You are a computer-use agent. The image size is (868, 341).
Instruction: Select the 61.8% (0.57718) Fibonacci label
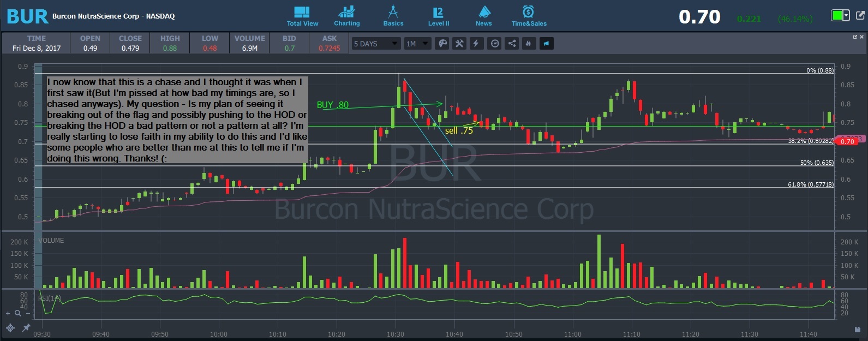(811, 184)
